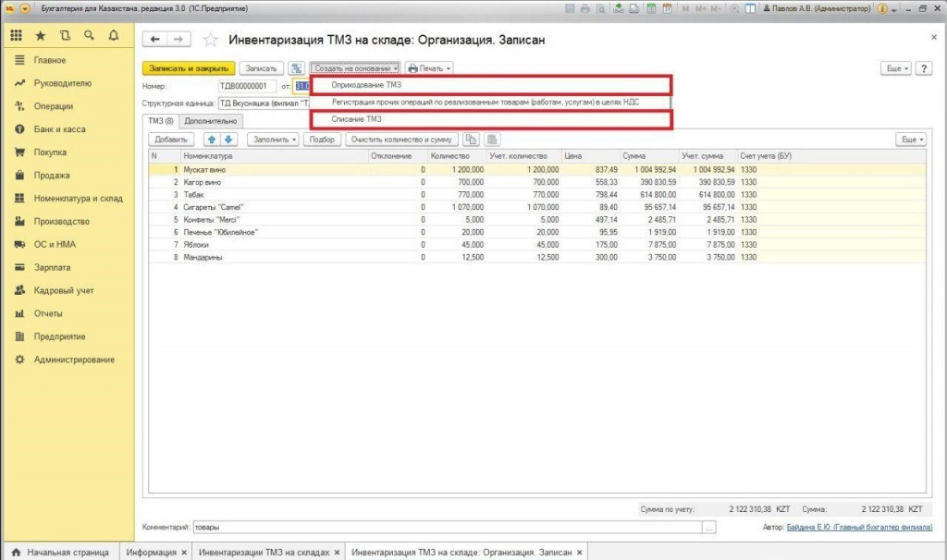Open search magnifier in top panel

(90, 36)
